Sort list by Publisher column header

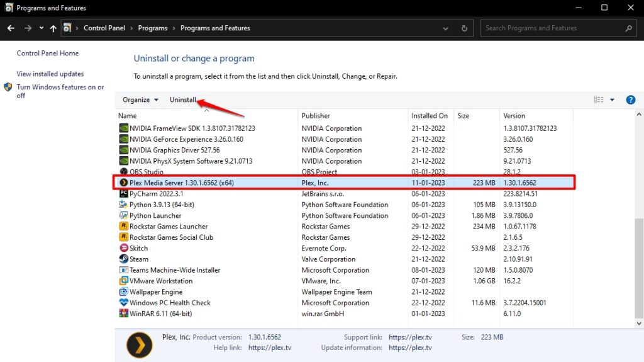click(316, 116)
